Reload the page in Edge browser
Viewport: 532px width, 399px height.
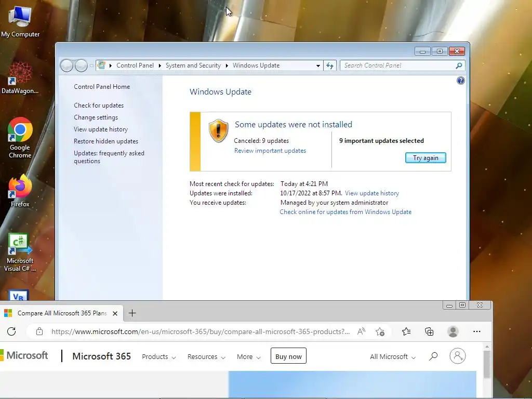(x=11, y=331)
